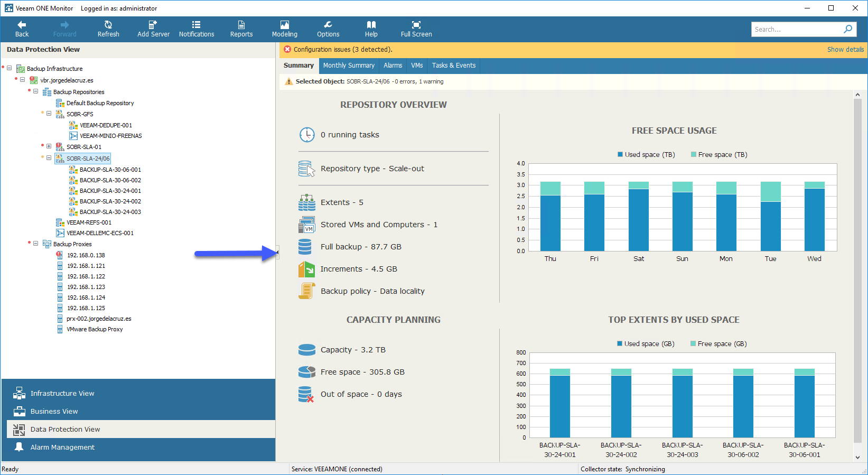Viewport: 868px width, 475px height.
Task: Click the Show details link
Action: coord(845,49)
